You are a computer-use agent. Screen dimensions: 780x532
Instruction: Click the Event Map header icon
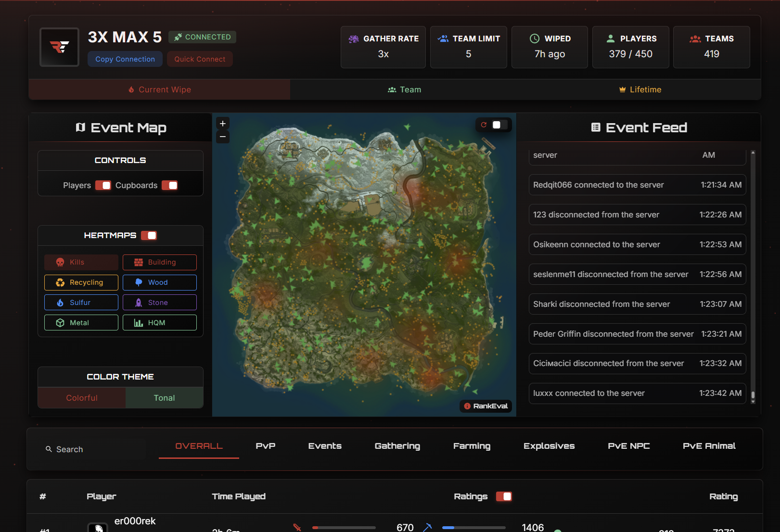(x=80, y=127)
